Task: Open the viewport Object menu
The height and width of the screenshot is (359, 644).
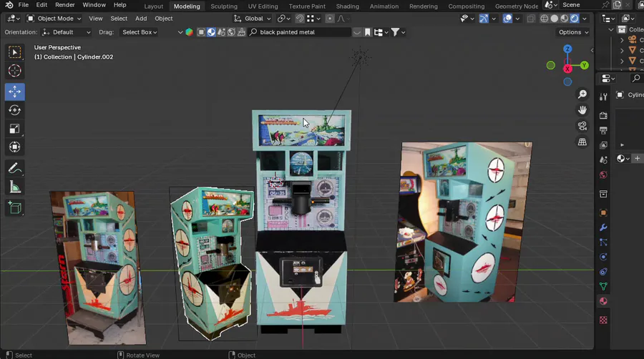Action: [x=163, y=19]
